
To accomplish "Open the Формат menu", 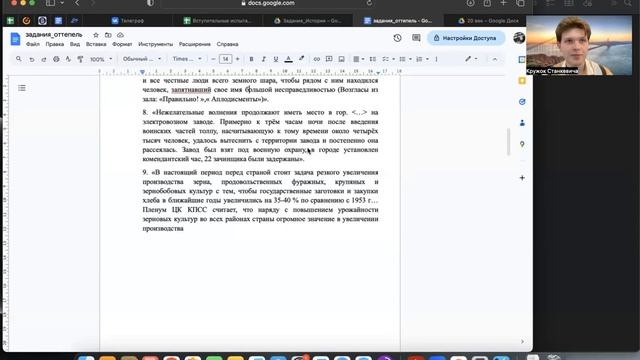I will (122, 44).
